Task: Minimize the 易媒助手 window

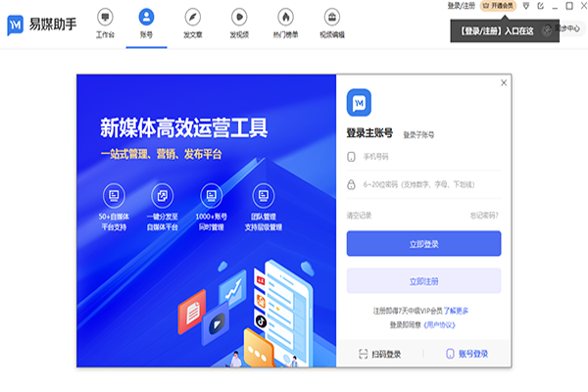Action: (555, 6)
